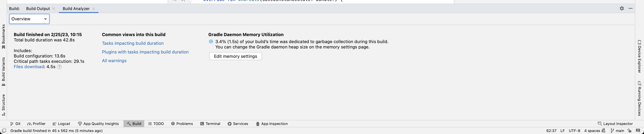The width and height of the screenshot is (644, 134).
Task: Open the UTF-8 file encoding selector
Action: (x=574, y=130)
